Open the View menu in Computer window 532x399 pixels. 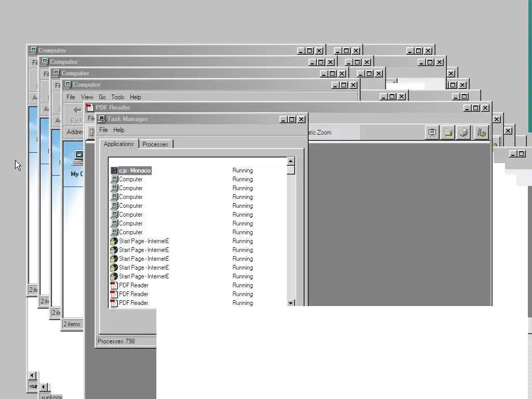[x=87, y=97]
